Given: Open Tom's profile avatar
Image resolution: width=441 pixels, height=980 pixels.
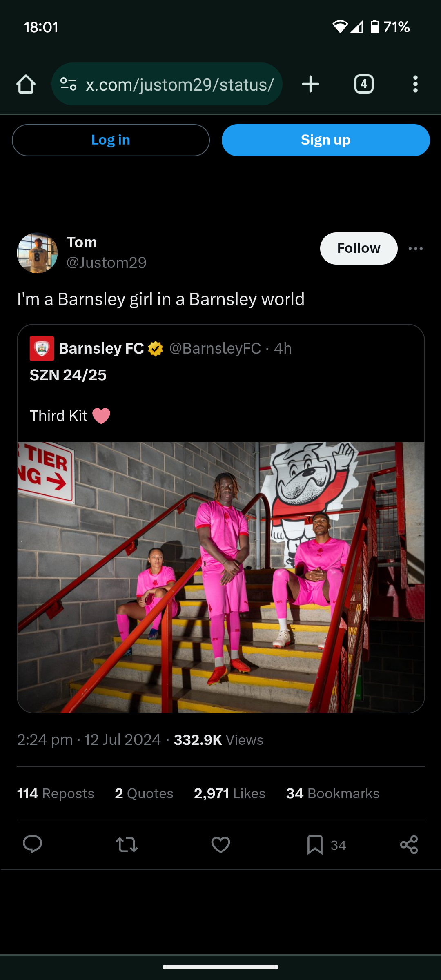Looking at the screenshot, I should click(x=37, y=253).
